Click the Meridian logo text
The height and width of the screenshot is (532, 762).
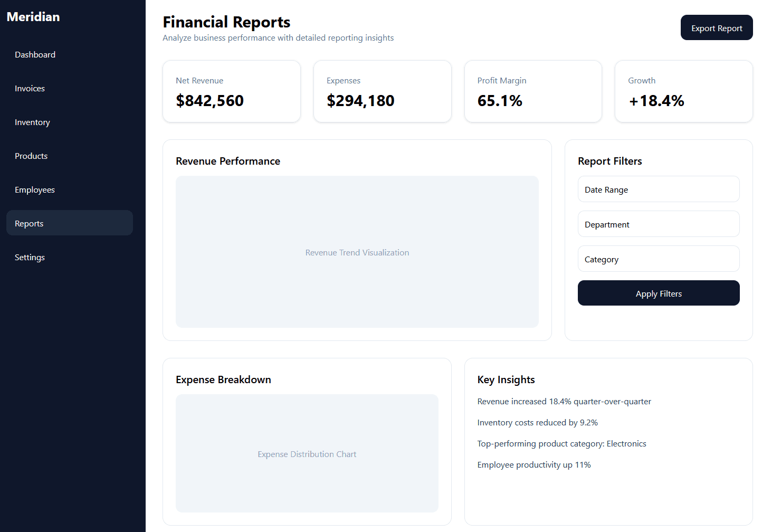click(x=33, y=17)
